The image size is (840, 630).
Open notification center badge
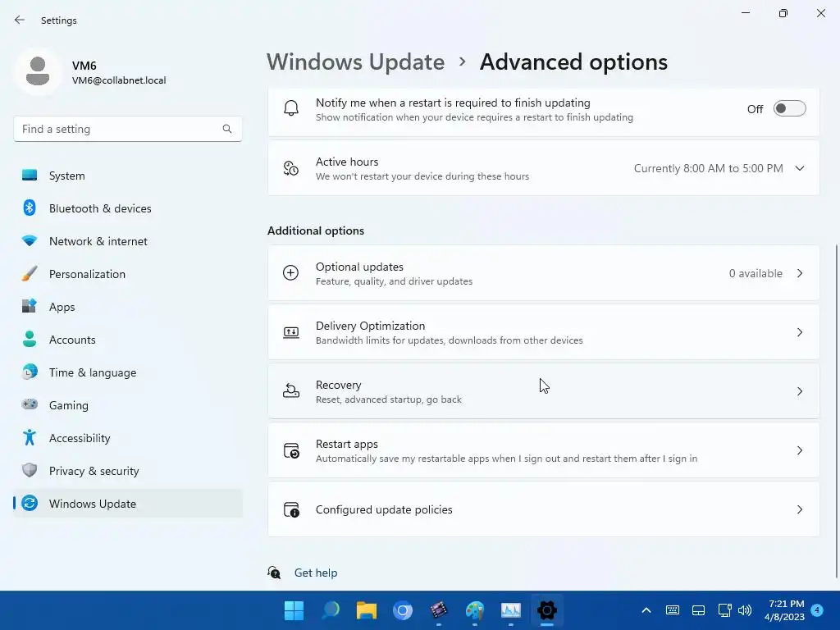click(x=817, y=610)
